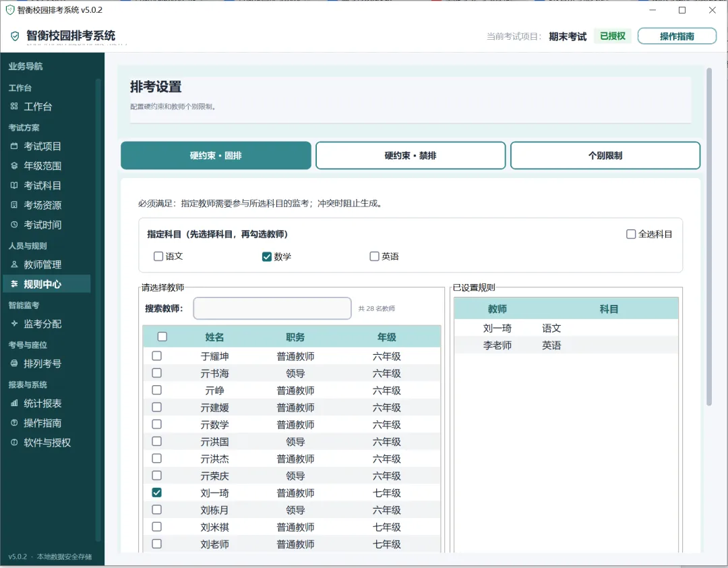Viewport: 728px width, 568px height.
Task: Click the 共 28 名教师 count text
Action: pos(377,309)
